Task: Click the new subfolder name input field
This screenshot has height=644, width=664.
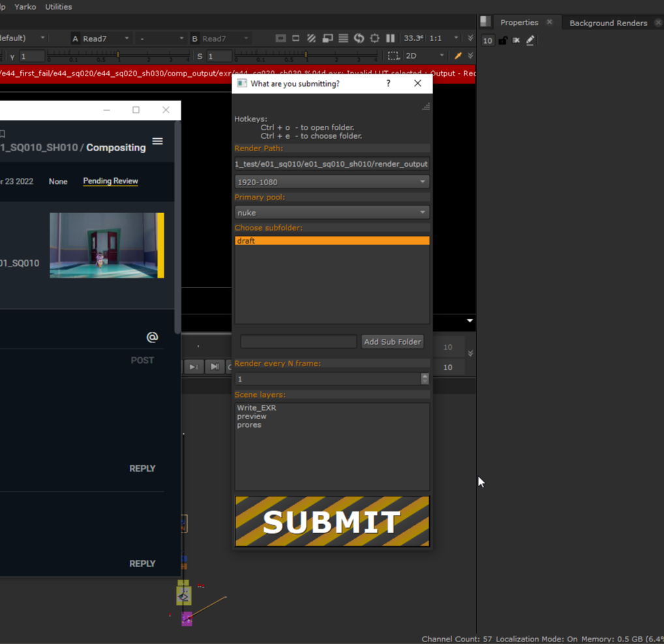Action: (299, 342)
